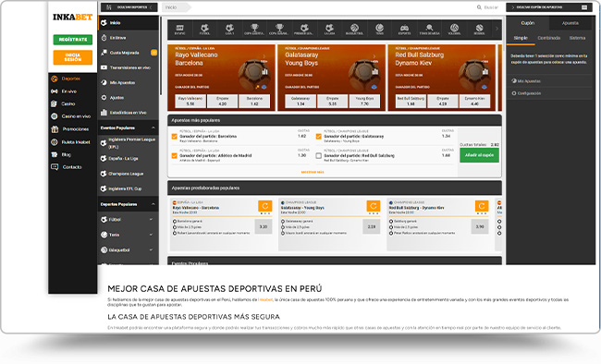The image size is (601, 364).
Task: Check the Red Bull Salzburg winner bet
Action: pos(318,155)
